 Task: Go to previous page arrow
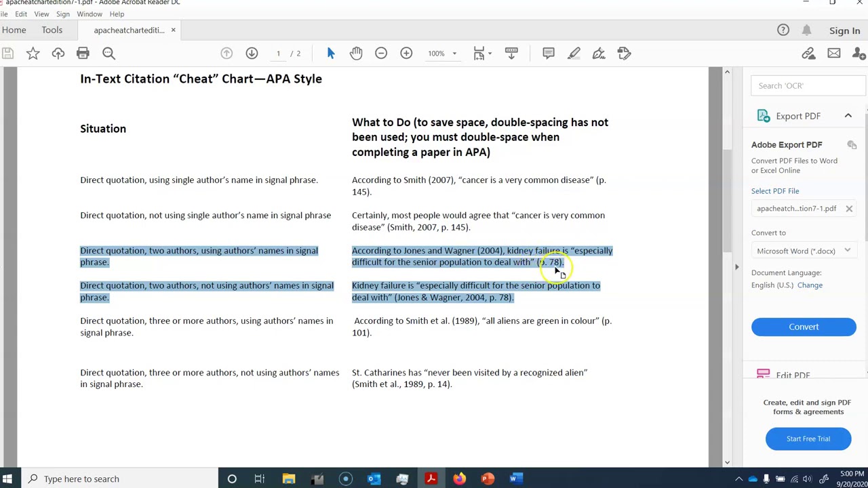point(226,54)
